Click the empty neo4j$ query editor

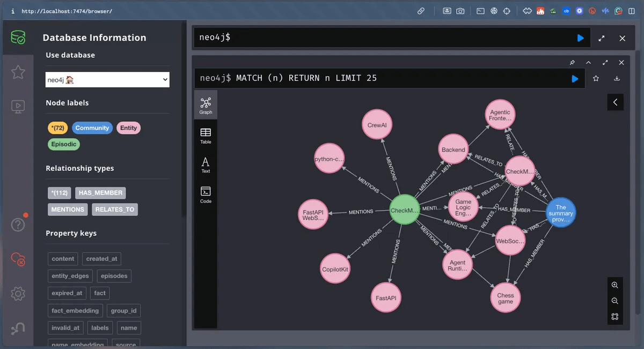(376, 38)
